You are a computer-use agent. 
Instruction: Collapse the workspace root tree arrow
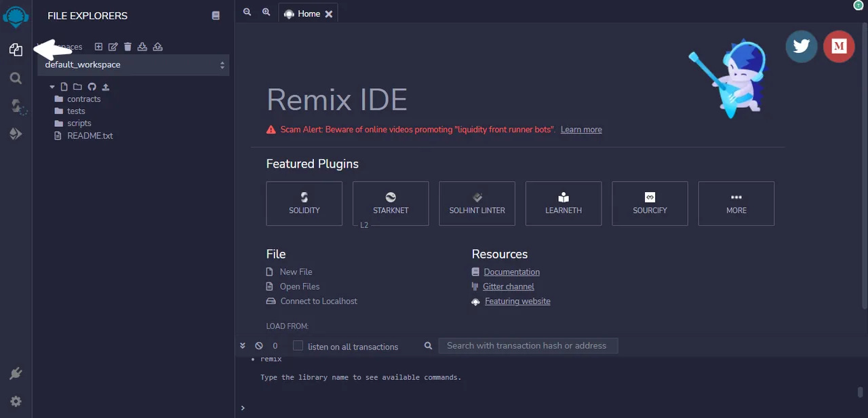(x=52, y=87)
